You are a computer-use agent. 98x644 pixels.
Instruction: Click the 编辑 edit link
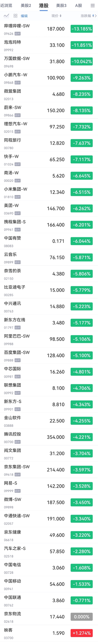pyautogui.click(x=24, y=16)
